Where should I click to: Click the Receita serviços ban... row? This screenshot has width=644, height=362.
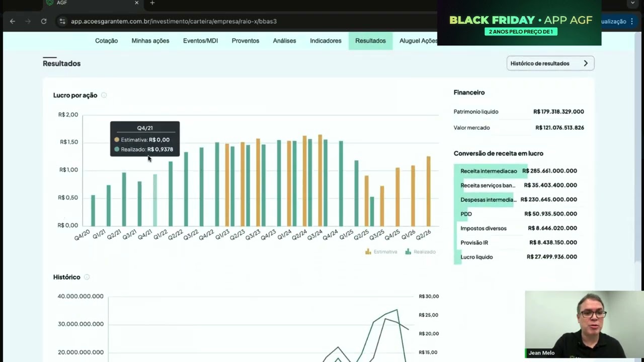(519, 185)
